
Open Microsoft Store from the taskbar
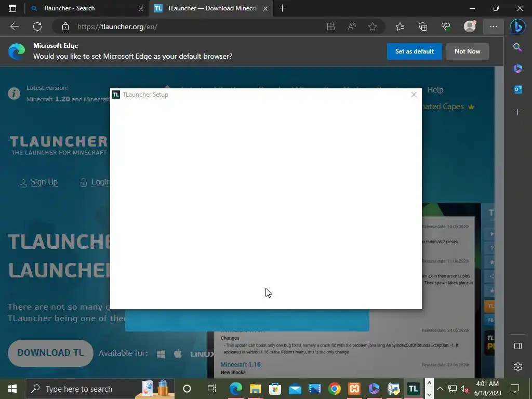pyautogui.click(x=275, y=389)
